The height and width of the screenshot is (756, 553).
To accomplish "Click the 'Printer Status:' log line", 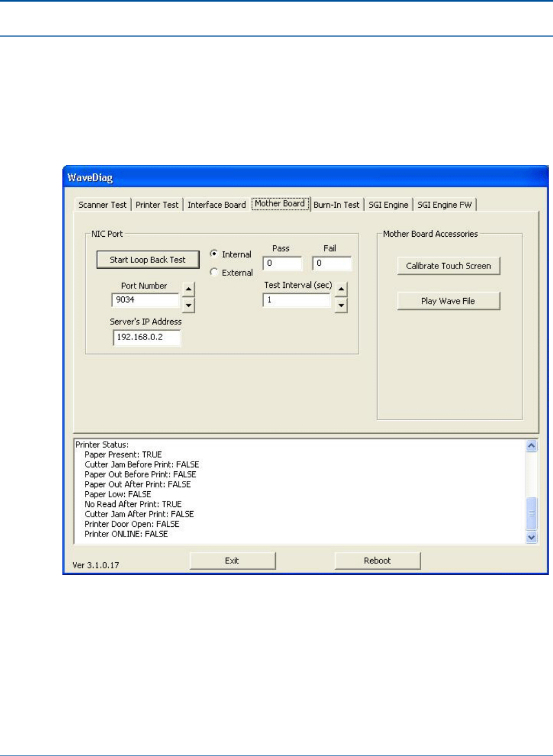I will 102,445.
